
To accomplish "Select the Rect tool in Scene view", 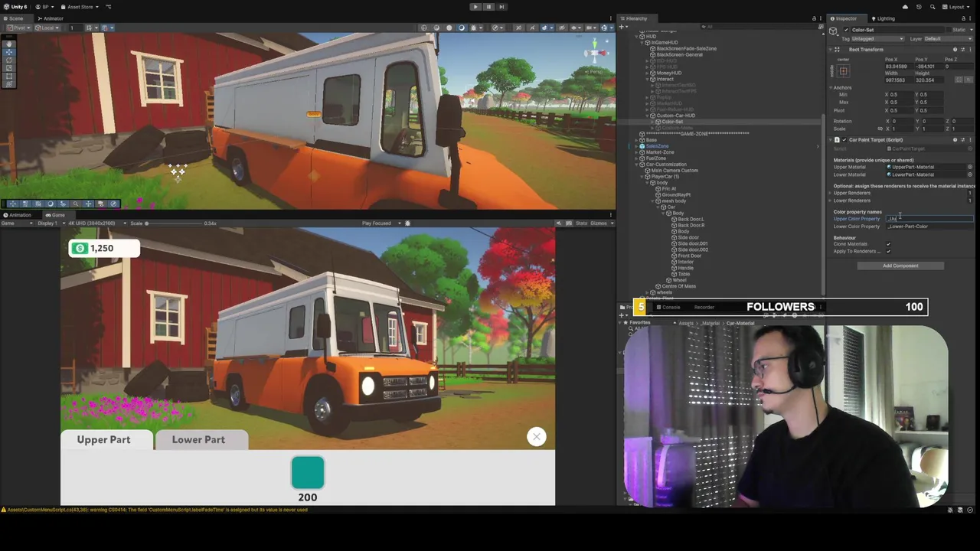I will [x=9, y=76].
